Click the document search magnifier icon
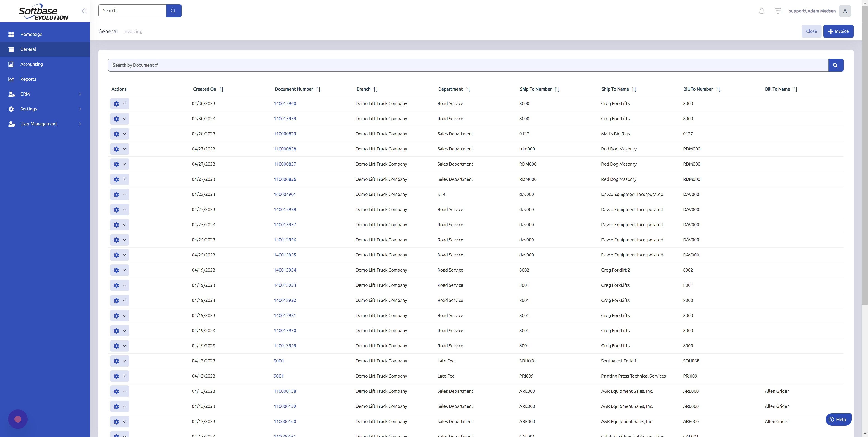 835,65
